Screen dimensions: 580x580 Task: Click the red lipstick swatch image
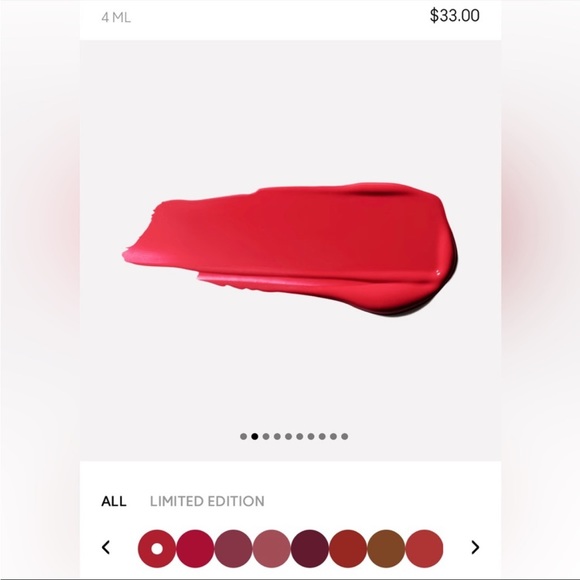coord(290,250)
